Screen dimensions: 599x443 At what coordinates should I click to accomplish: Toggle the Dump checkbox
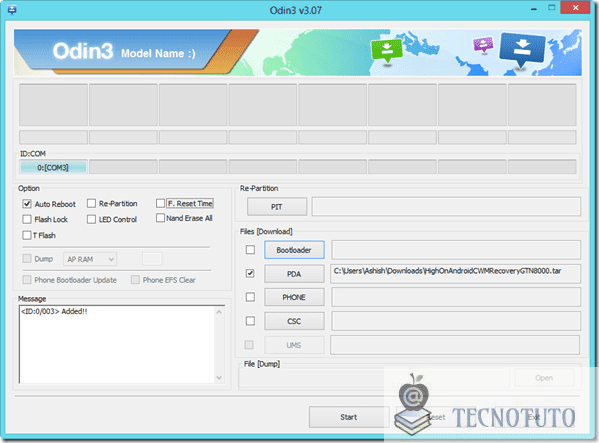[x=27, y=259]
